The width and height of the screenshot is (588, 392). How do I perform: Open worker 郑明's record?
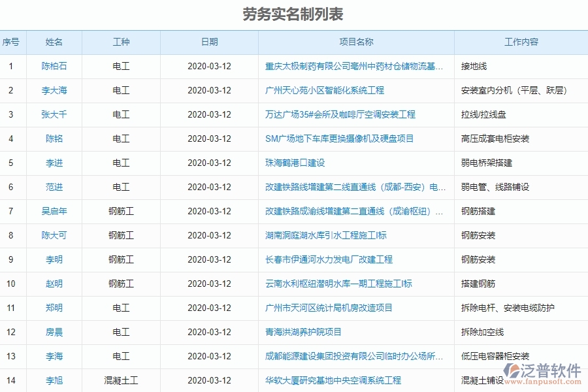pyautogui.click(x=54, y=308)
